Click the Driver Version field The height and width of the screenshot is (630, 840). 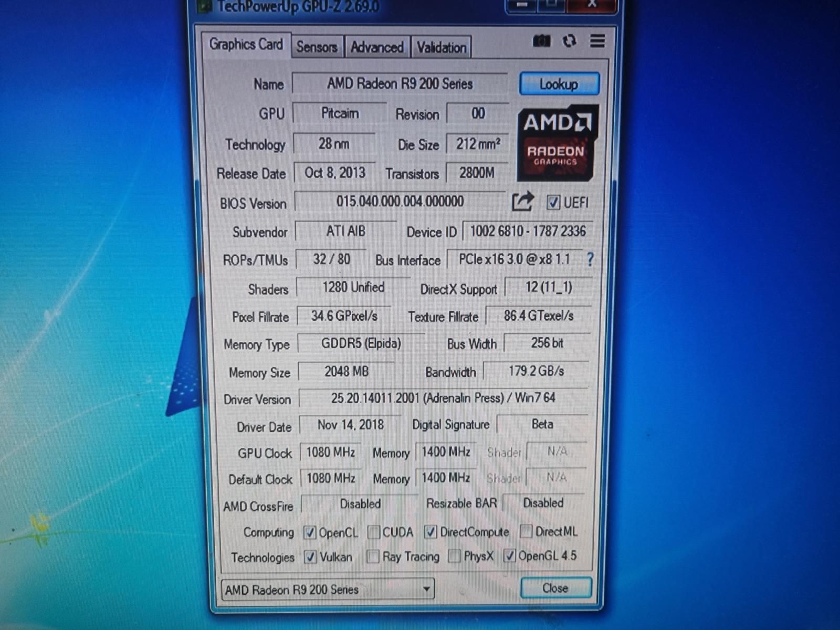tap(444, 398)
